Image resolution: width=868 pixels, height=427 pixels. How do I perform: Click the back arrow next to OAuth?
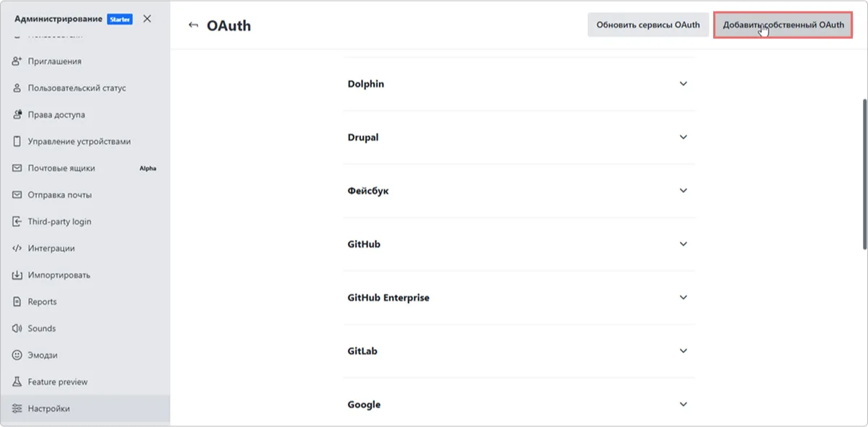tap(192, 26)
